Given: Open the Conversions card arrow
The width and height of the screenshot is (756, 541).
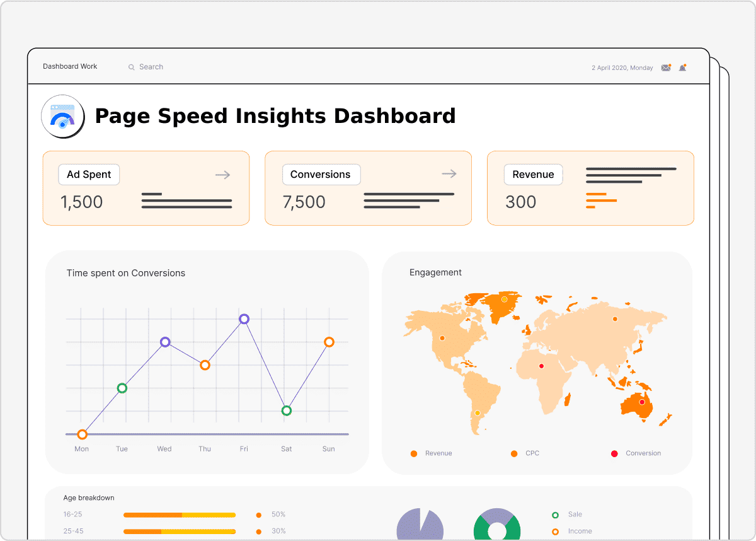Looking at the screenshot, I should (449, 174).
